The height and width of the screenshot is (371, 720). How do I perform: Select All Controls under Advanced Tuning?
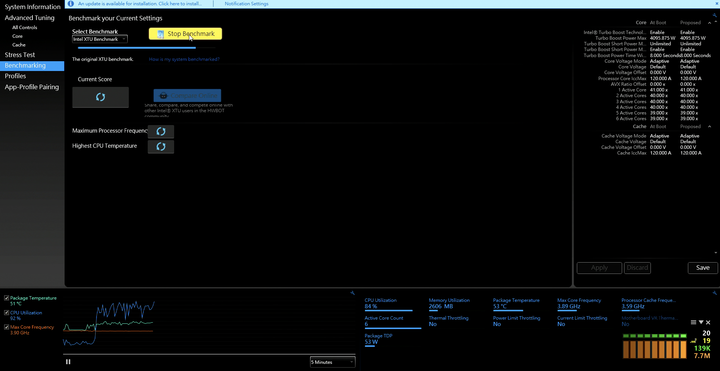(x=25, y=27)
